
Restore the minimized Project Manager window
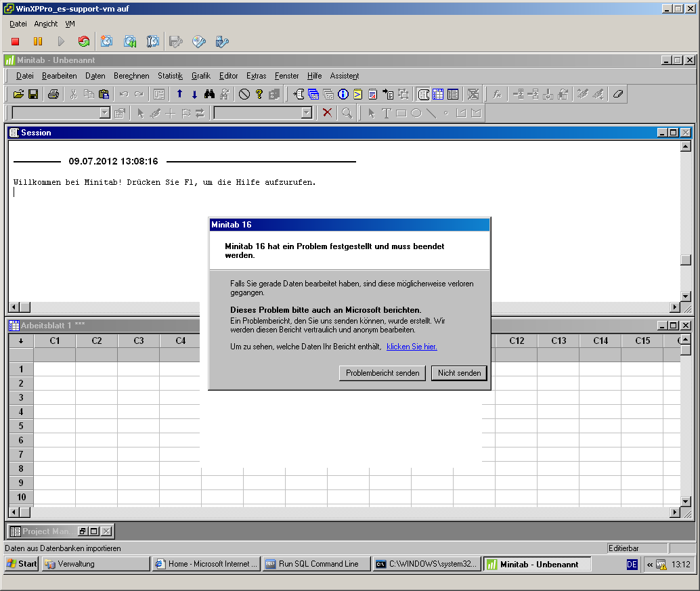click(82, 531)
